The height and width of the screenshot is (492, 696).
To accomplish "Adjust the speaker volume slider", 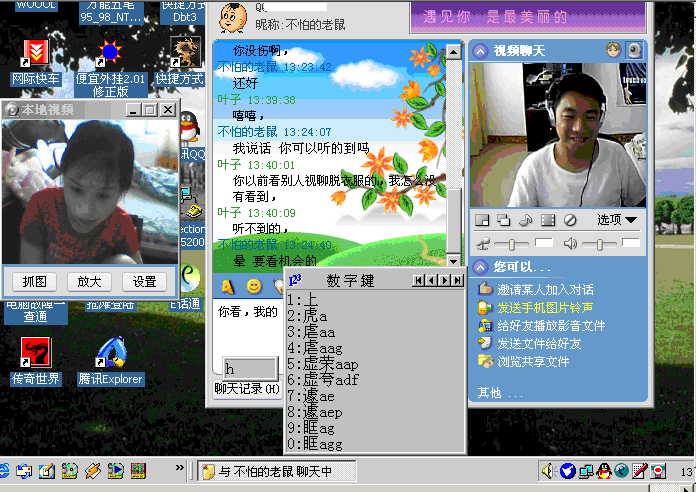I will coord(599,244).
